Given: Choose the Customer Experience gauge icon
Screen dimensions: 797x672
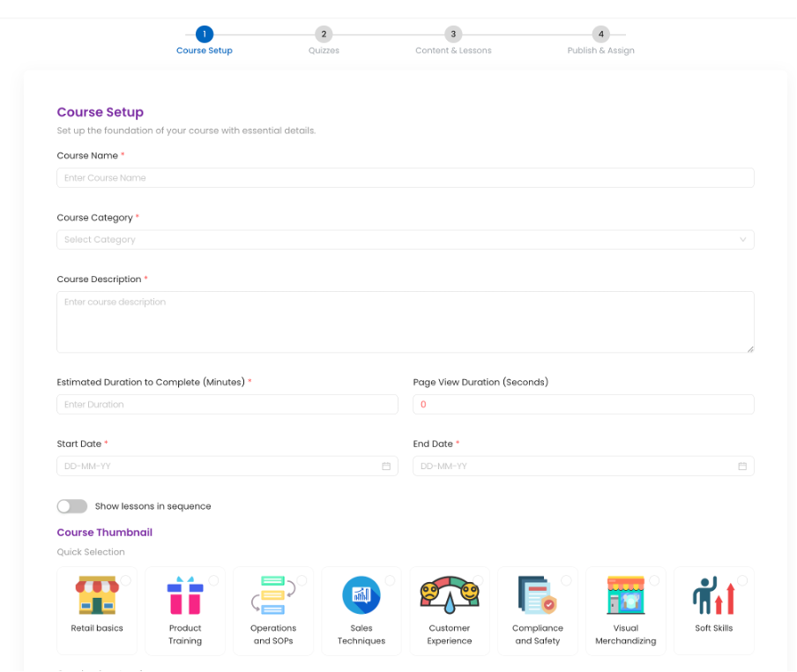Looking at the screenshot, I should (x=450, y=594).
